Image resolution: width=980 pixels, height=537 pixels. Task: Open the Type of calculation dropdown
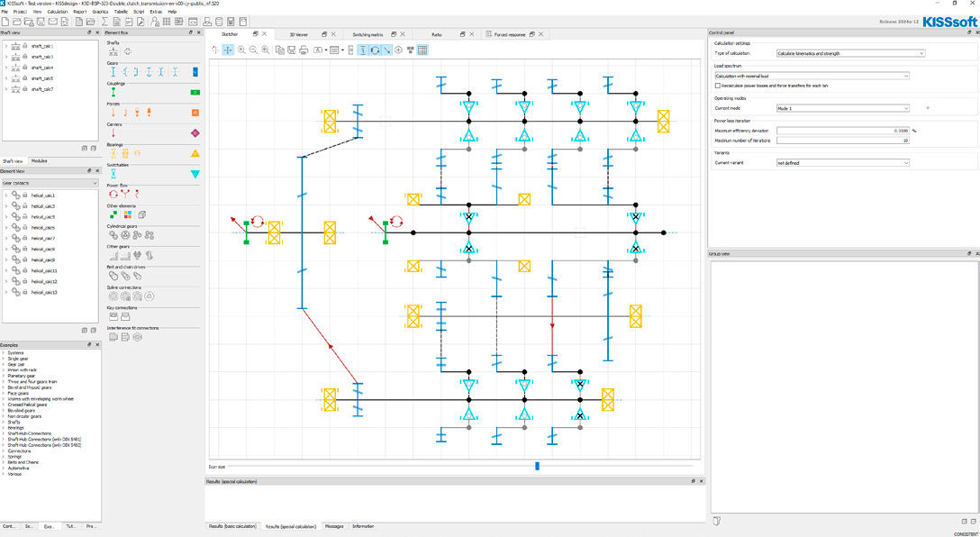tap(850, 54)
